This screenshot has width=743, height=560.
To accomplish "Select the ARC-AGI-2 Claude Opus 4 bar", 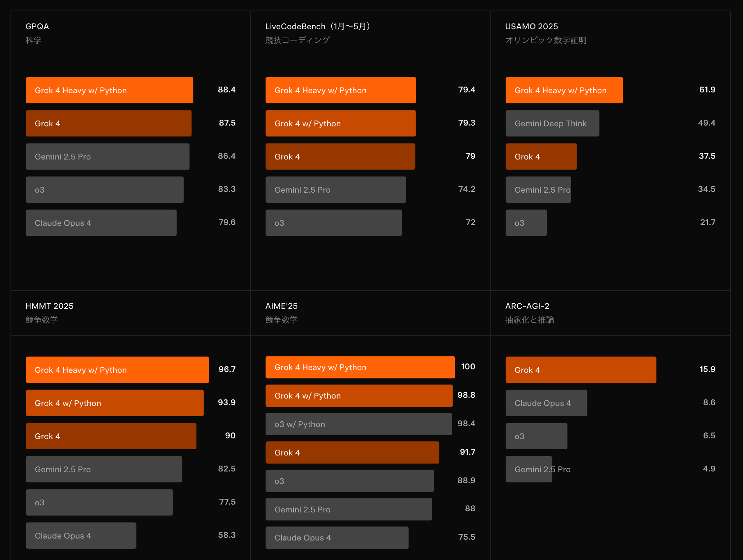I will [546, 403].
